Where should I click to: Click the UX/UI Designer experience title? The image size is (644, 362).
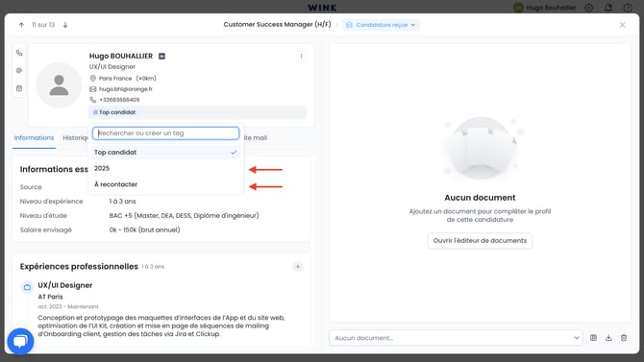click(65, 285)
